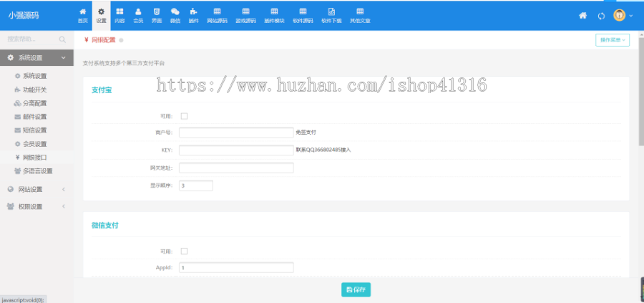The image size is (644, 303).
Task: Click the 短信设置 envelope icon
Action: coord(18,130)
